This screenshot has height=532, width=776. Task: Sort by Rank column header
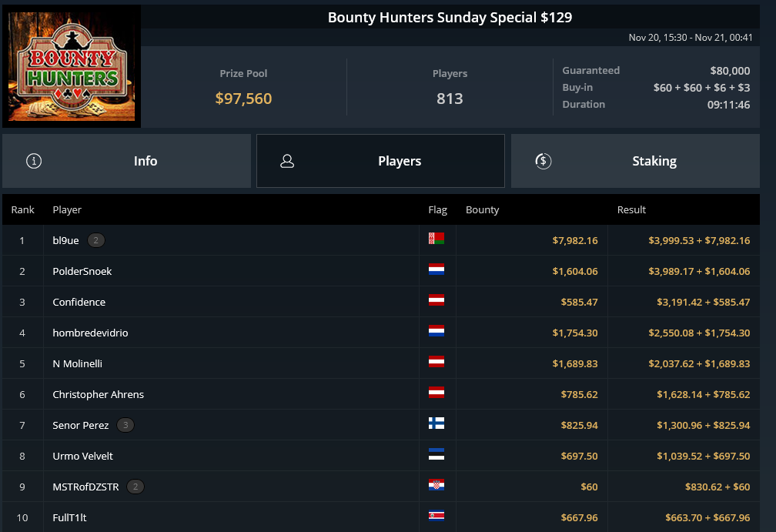[23, 210]
